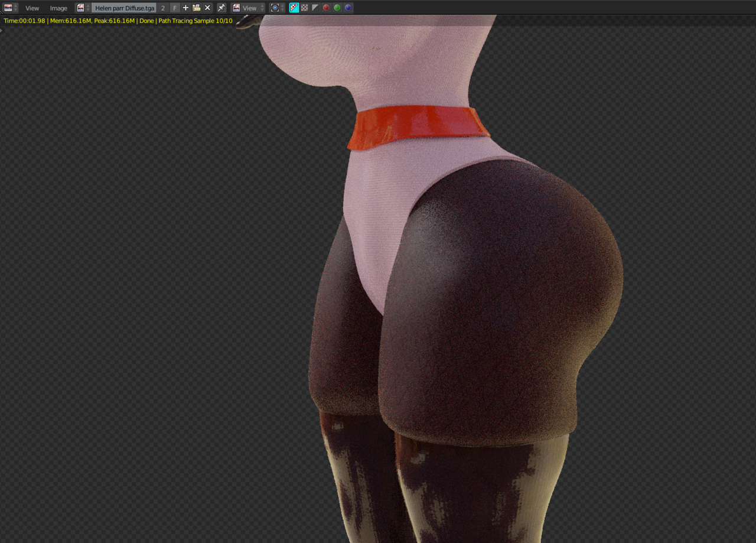756x543 pixels.
Task: Select color and alpha display channel
Action: point(294,8)
